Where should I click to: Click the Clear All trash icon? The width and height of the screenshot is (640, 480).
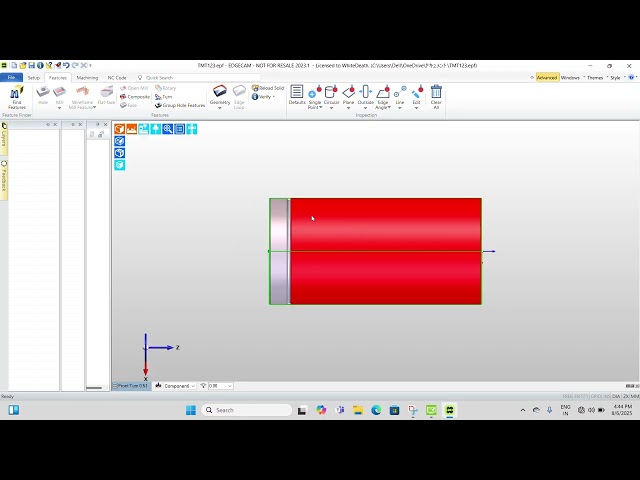pos(436,92)
